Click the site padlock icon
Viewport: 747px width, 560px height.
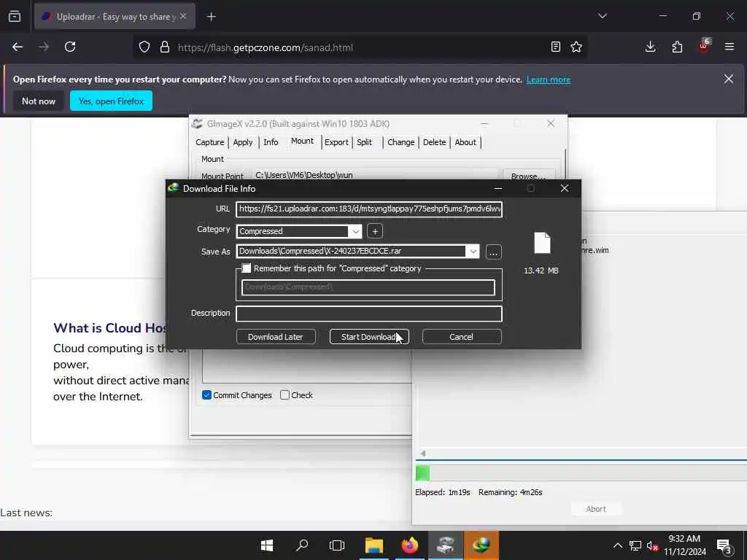click(x=165, y=47)
